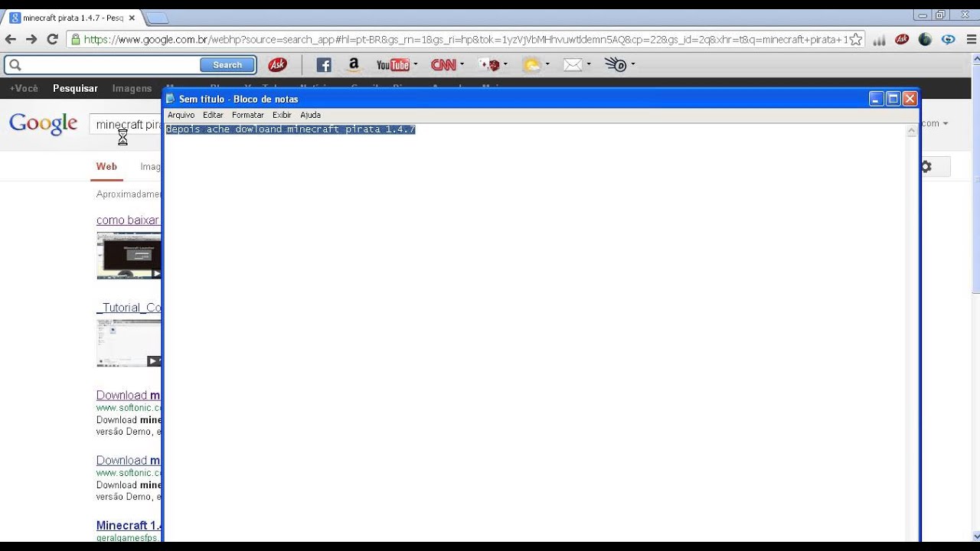Viewport: 980px width, 551px height.
Task: Click the signal bars extension icon
Action: coord(880,40)
